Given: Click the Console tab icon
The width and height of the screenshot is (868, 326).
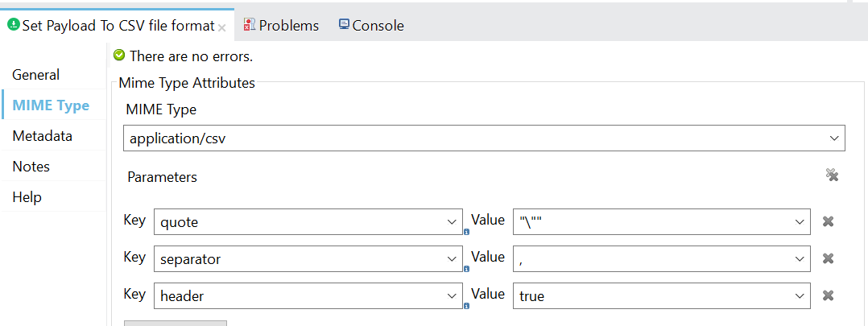Looking at the screenshot, I should [x=345, y=25].
